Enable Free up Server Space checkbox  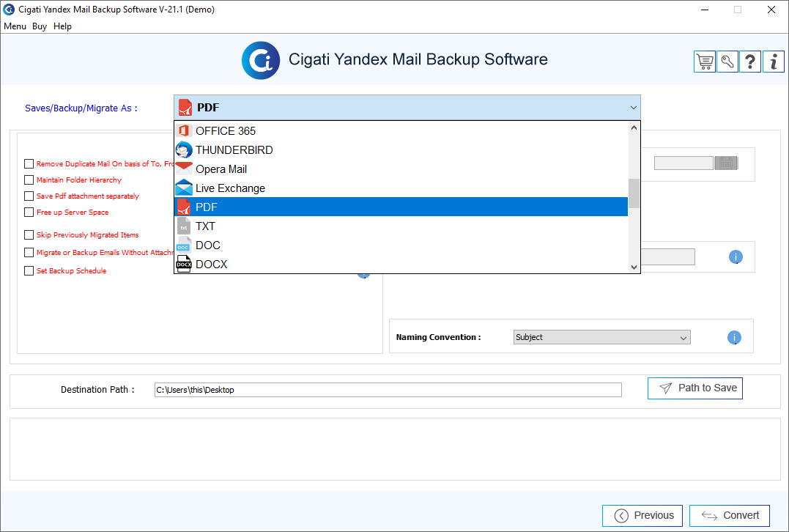click(29, 212)
